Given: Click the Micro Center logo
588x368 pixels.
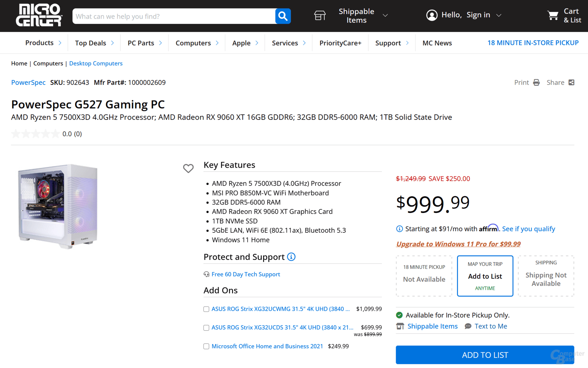Looking at the screenshot, I should tap(38, 15).
